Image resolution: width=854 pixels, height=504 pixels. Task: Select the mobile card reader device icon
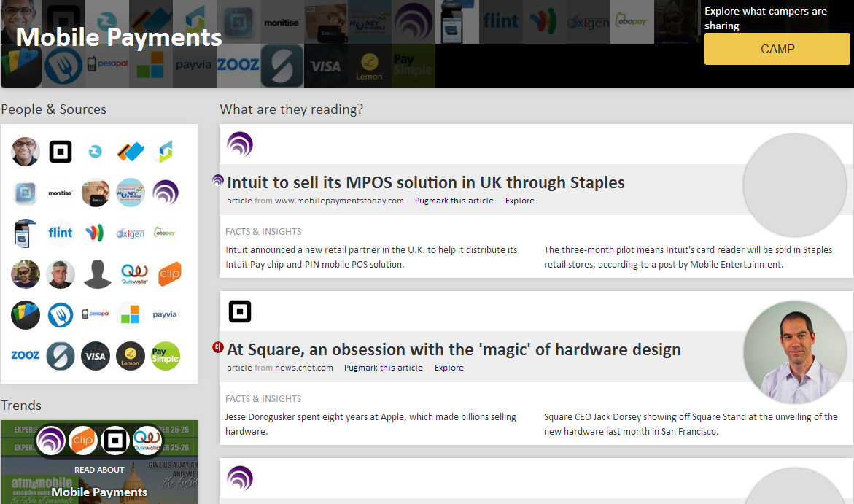25,233
